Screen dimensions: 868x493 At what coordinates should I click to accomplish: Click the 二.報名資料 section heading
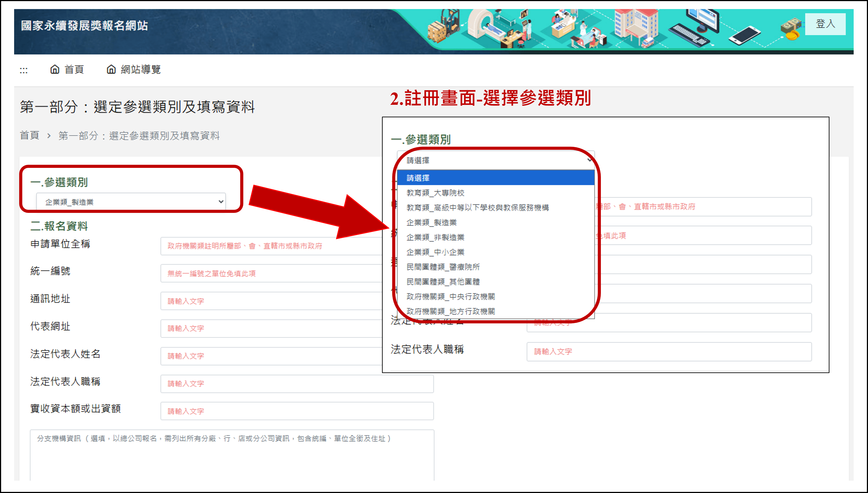click(59, 226)
